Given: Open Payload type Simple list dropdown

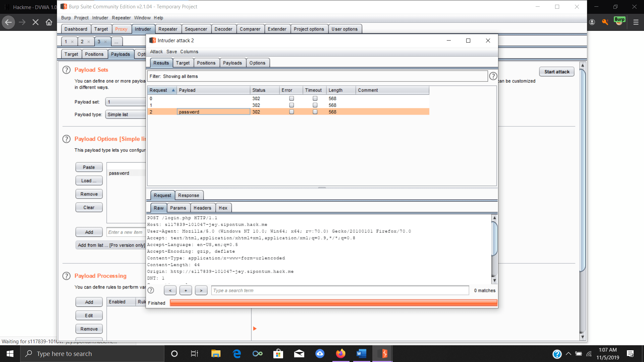Looking at the screenshot, I should pyautogui.click(x=125, y=115).
